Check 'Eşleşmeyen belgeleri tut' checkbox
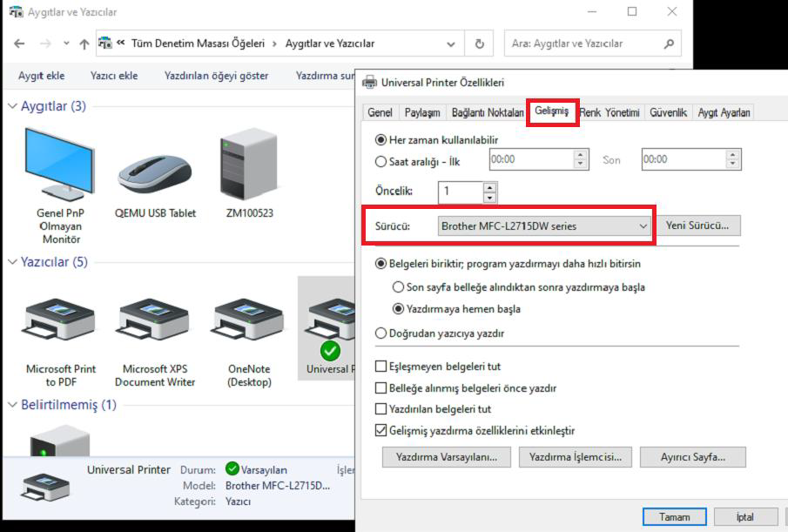This screenshot has width=788, height=532. pyautogui.click(x=381, y=367)
